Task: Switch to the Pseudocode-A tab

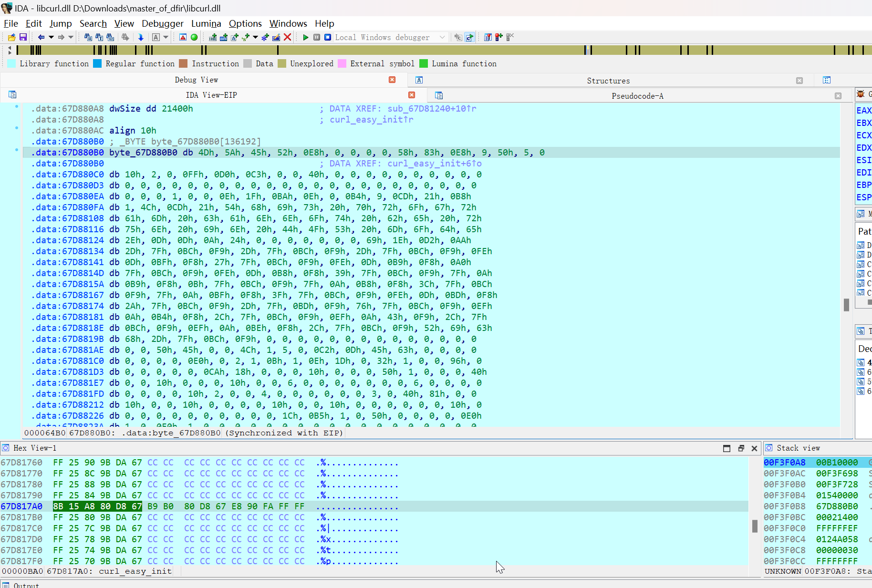Action: click(637, 96)
